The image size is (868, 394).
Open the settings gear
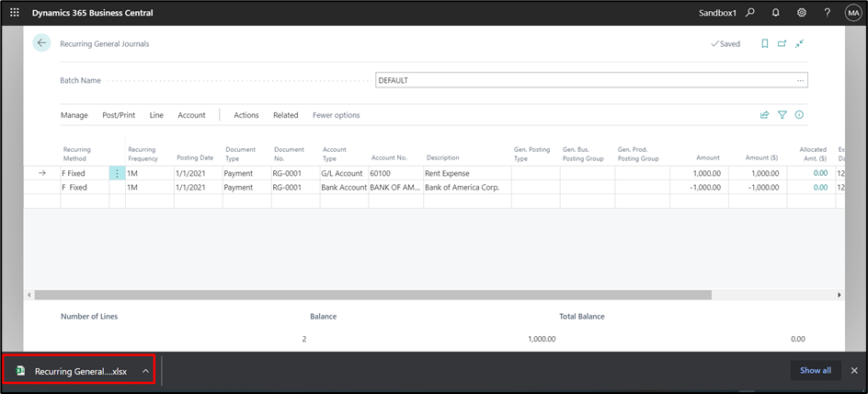[x=801, y=12]
